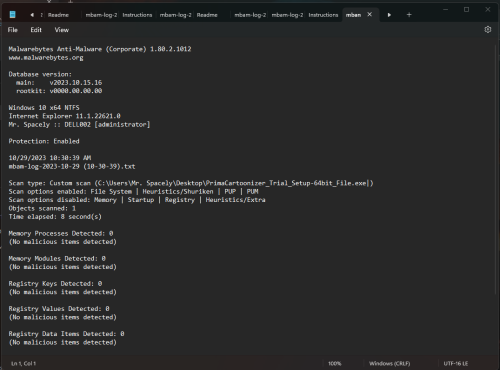The height and width of the screenshot is (370, 500).
Task: Click the 'Database version:' line
Action: click(x=40, y=74)
